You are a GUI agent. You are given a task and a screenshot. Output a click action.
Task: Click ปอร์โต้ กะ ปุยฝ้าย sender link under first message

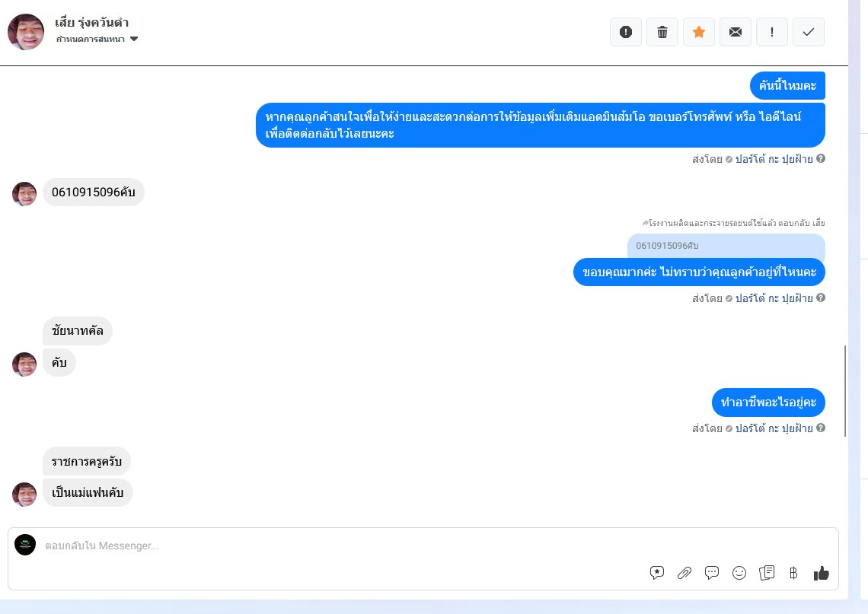click(x=774, y=159)
